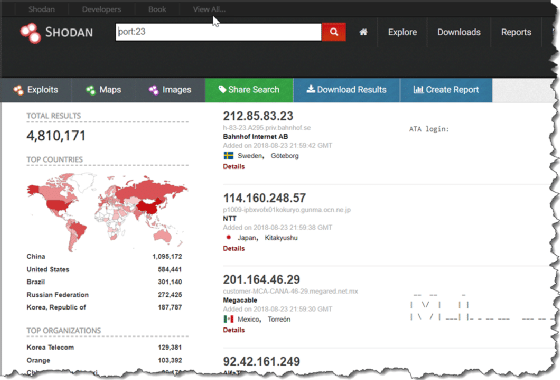The height and width of the screenshot is (380, 560).
Task: Click the red search magnifier button
Action: pos(334,32)
